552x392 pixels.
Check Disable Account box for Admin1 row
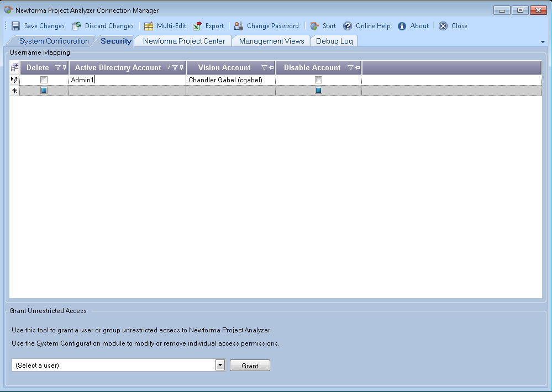tap(319, 80)
